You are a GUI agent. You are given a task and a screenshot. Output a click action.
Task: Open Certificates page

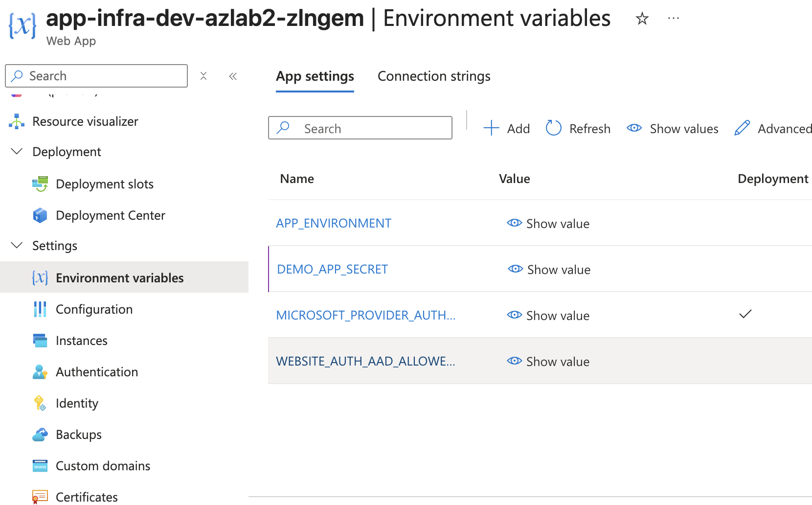click(87, 497)
